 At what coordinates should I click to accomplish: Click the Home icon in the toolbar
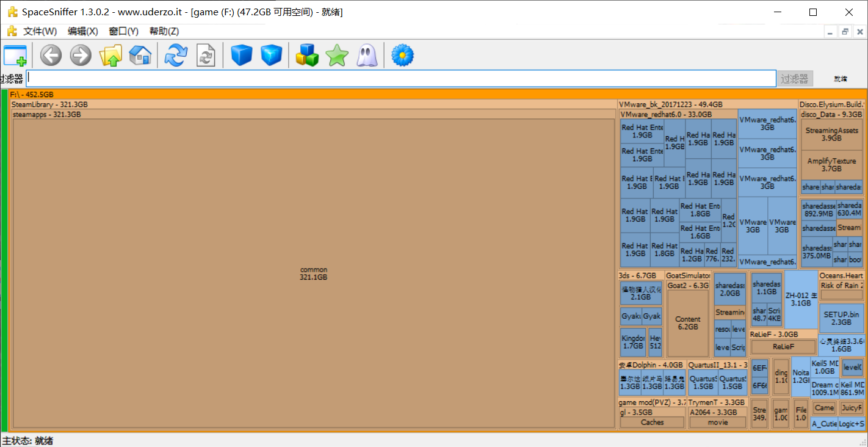[x=140, y=56]
